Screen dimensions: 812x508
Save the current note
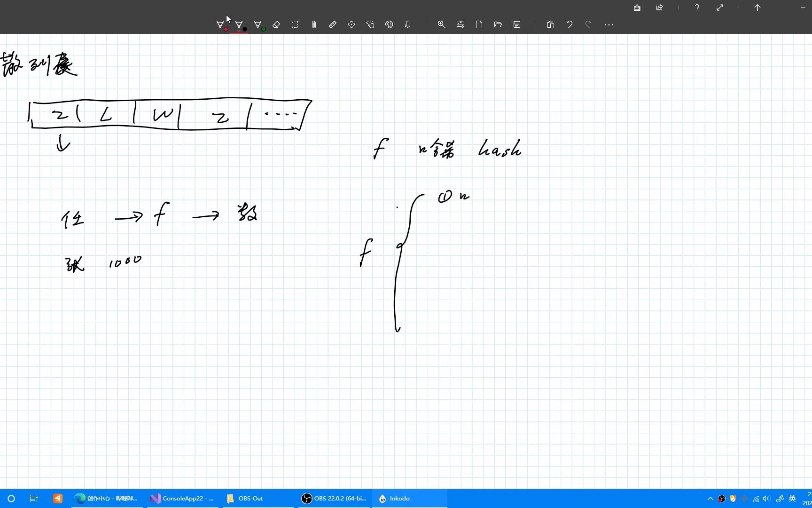(517, 24)
